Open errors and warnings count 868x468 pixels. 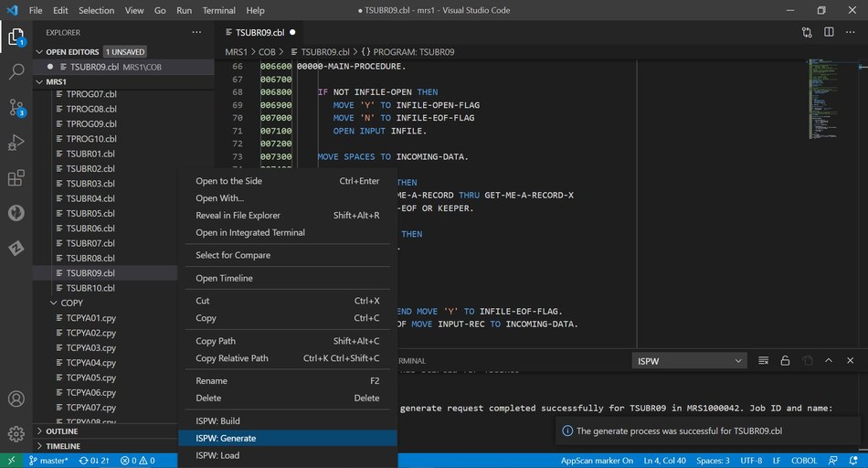(x=137, y=461)
